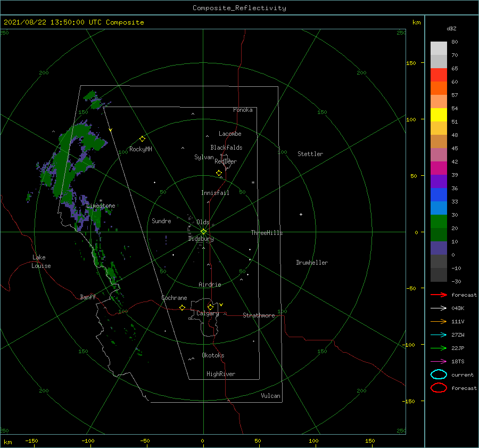Select the Innisfail town label

pyautogui.click(x=215, y=193)
